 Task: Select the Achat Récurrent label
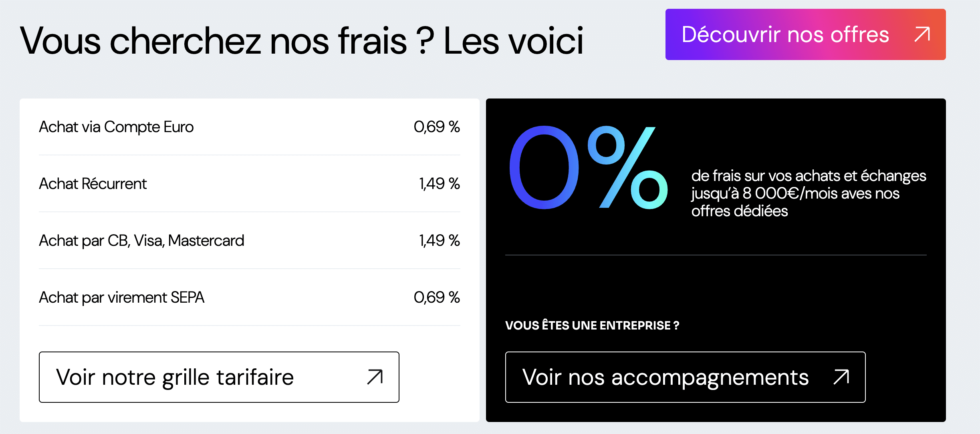click(x=93, y=184)
